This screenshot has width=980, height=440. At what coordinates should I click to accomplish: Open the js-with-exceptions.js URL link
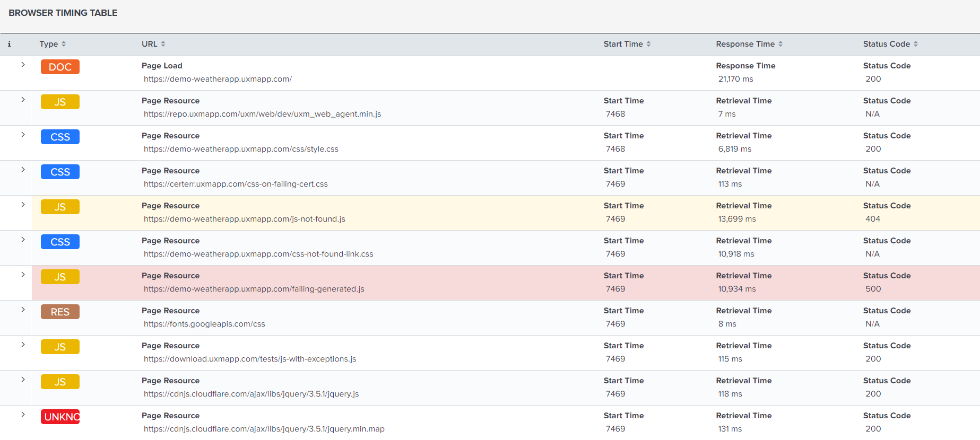coord(250,359)
